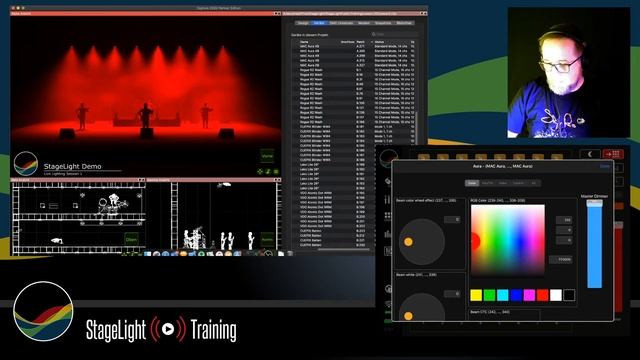Pick the white color swatch
640x360 pixels.
tap(556, 295)
